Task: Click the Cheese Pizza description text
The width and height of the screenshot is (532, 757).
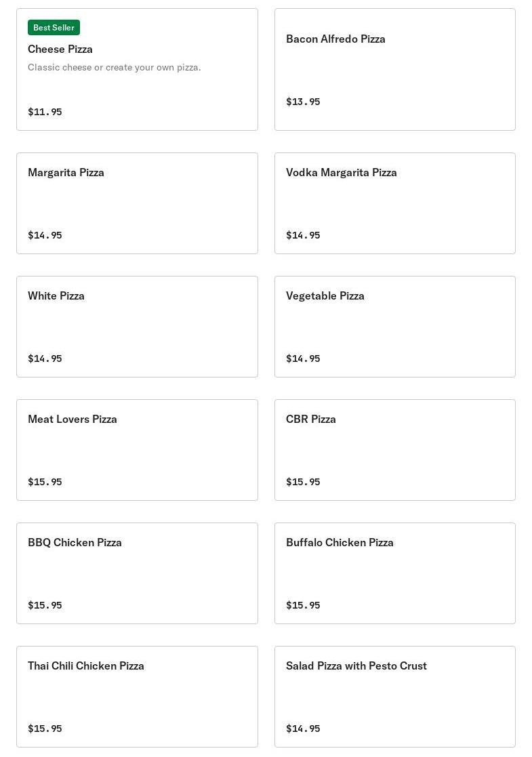Action: coord(115,68)
